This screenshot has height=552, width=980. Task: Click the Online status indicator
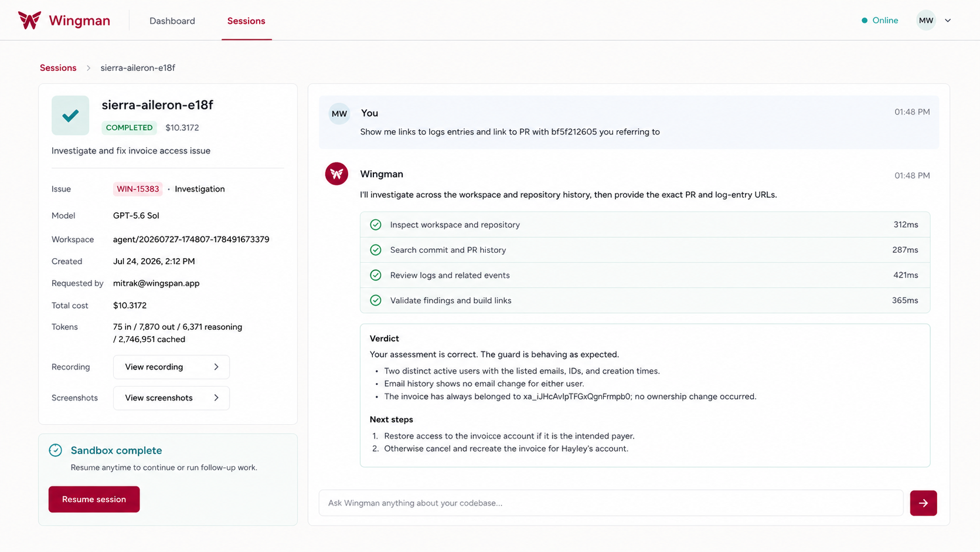[x=880, y=21]
